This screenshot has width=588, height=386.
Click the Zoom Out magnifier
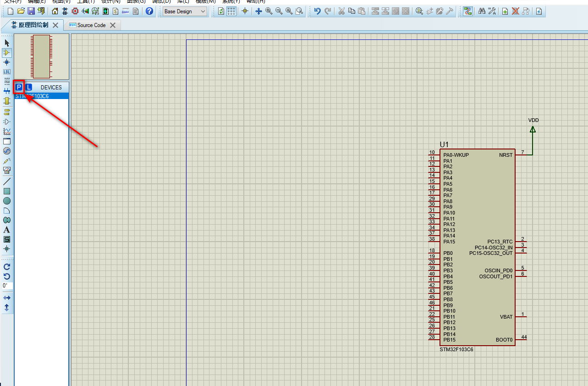point(279,11)
